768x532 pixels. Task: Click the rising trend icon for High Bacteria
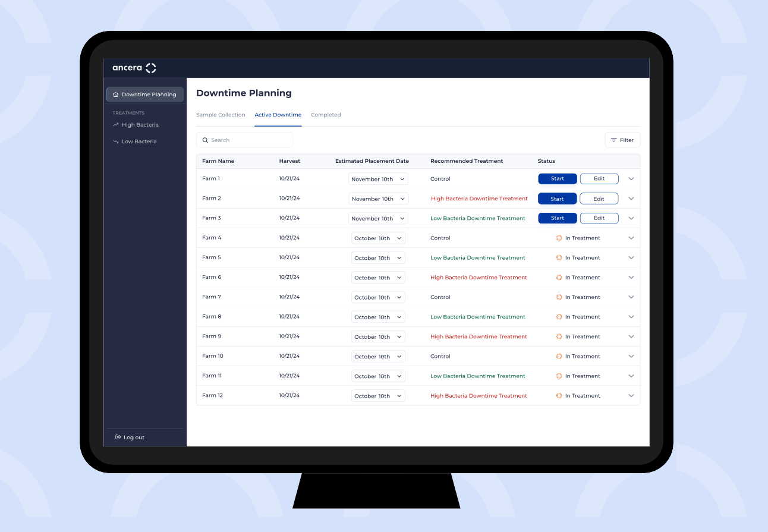coord(116,125)
